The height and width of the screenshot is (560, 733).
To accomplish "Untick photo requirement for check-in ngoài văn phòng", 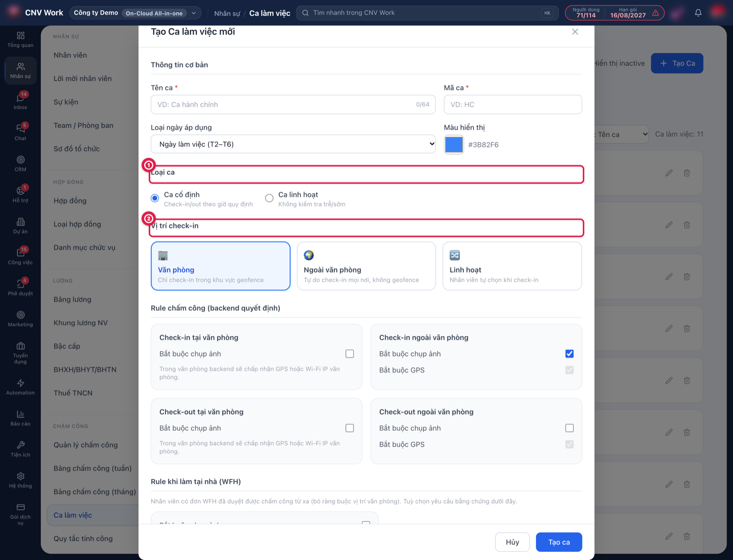I will 569,354.
